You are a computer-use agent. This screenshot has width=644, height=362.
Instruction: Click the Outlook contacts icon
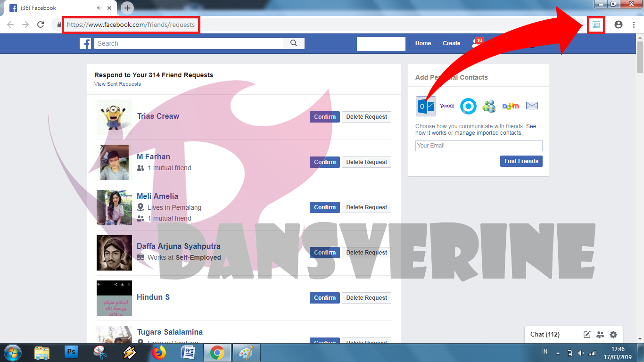[426, 106]
